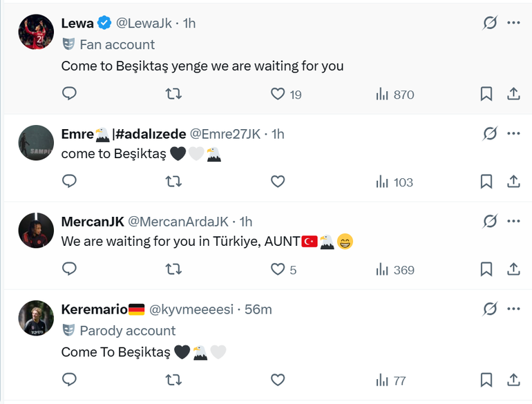Like Emre's come to Beşiktaş tweet
This screenshot has width=532, height=404.
pyautogui.click(x=278, y=182)
